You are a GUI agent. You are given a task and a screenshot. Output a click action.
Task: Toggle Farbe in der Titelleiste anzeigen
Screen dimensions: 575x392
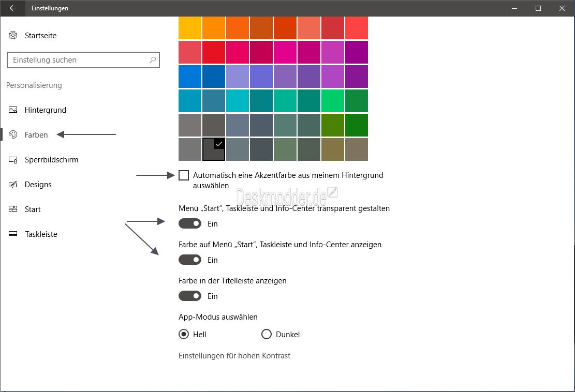190,296
